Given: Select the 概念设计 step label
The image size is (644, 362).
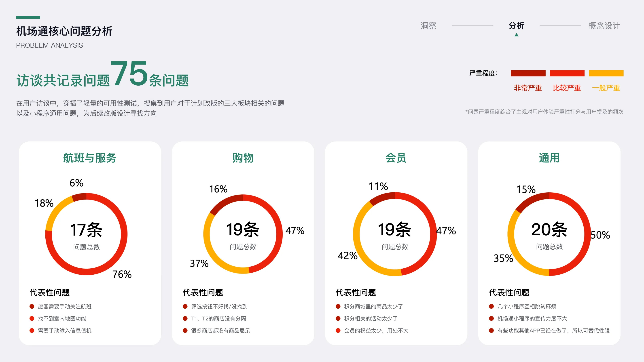Looking at the screenshot, I should 604,26.
